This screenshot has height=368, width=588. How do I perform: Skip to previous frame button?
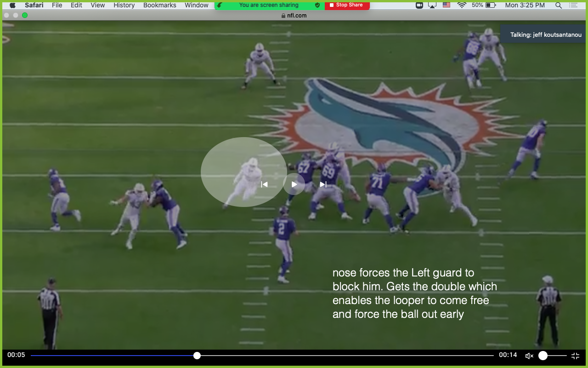(264, 184)
